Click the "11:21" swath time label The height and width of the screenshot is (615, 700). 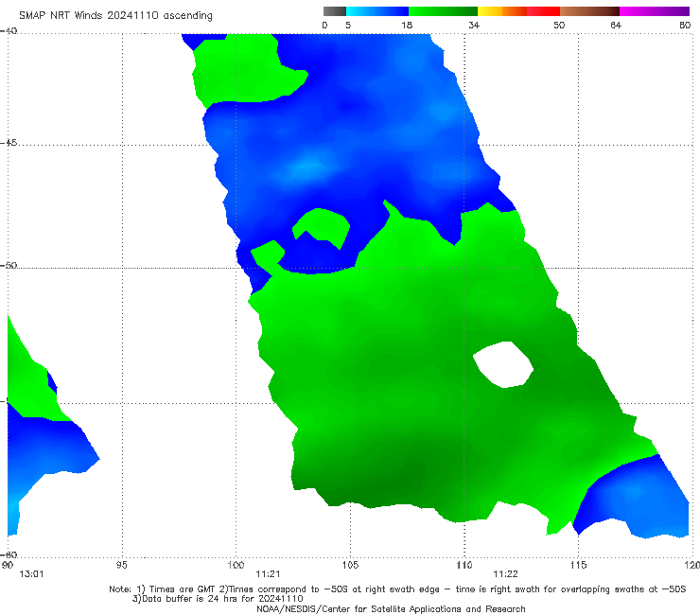pos(268,574)
